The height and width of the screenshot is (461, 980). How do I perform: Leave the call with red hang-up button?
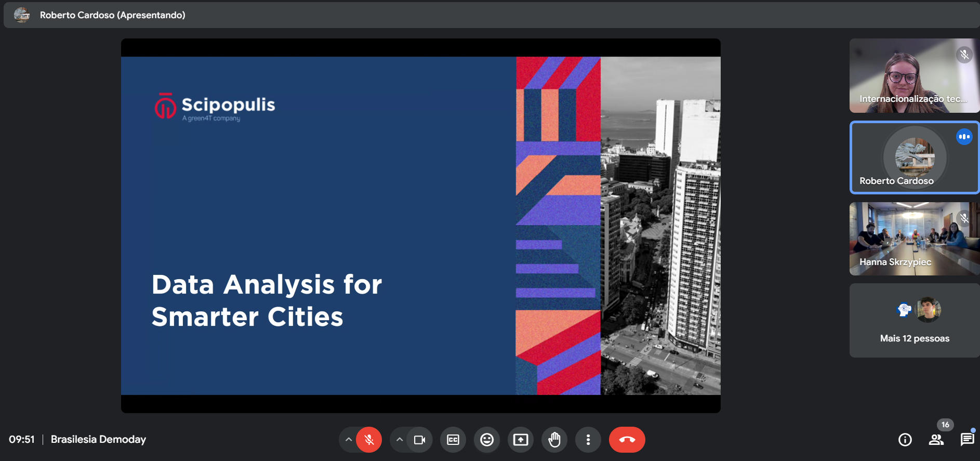click(627, 440)
